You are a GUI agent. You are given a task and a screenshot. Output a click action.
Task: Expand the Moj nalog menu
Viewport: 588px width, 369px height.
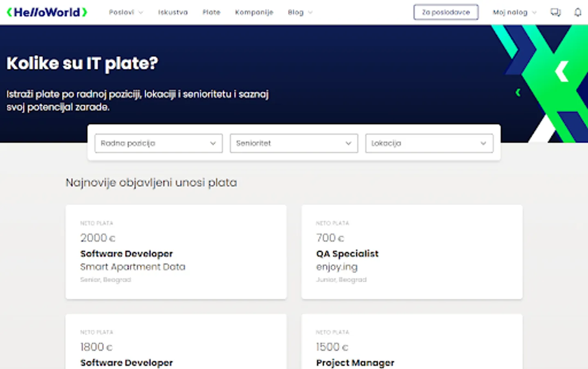[514, 12]
